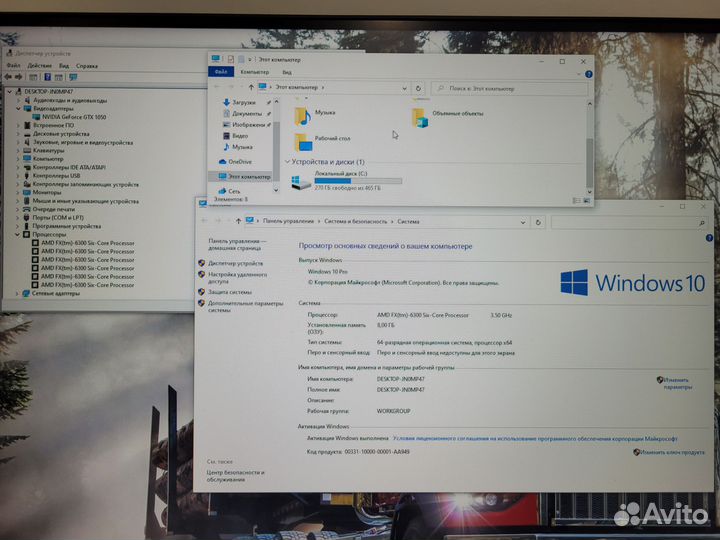Open Музыка in Explorer sidebar
Image resolution: width=720 pixels, height=540 pixels.
[x=242, y=147]
